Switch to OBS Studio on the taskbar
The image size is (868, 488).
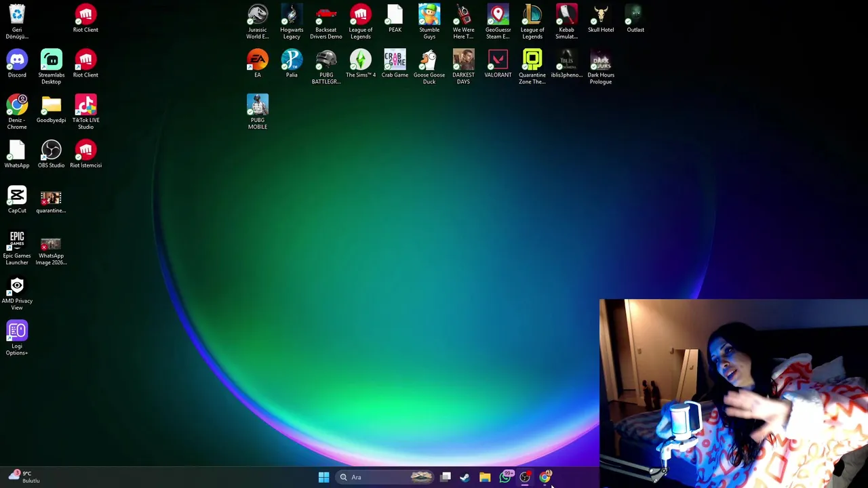525,477
